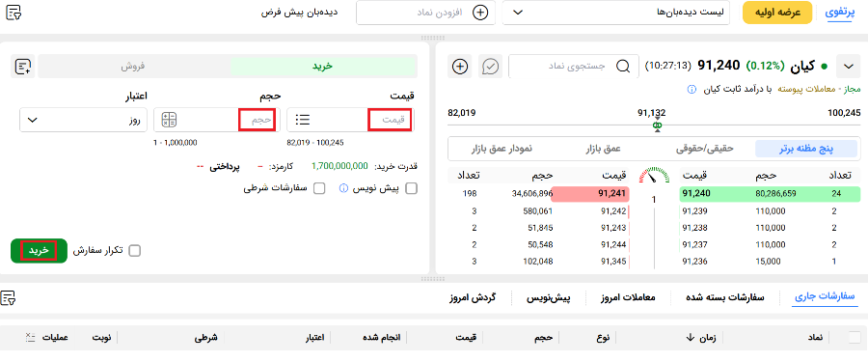Focus the جستجوی نماد search field
Image resolution: width=868 pixels, height=362 pixels.
574,66
